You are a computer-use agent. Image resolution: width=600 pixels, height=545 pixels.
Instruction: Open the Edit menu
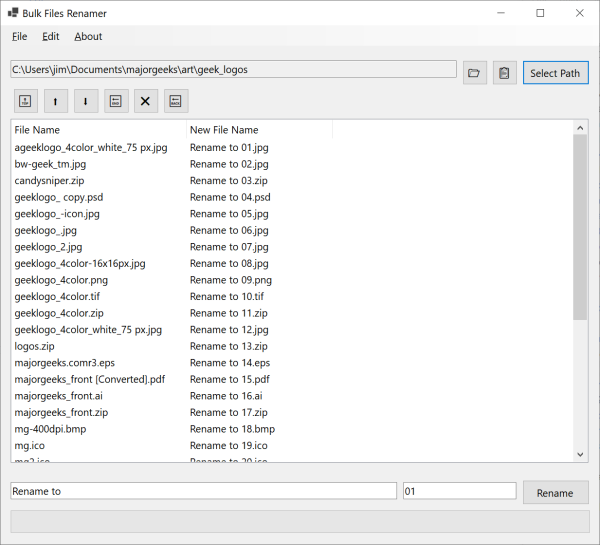(x=51, y=36)
